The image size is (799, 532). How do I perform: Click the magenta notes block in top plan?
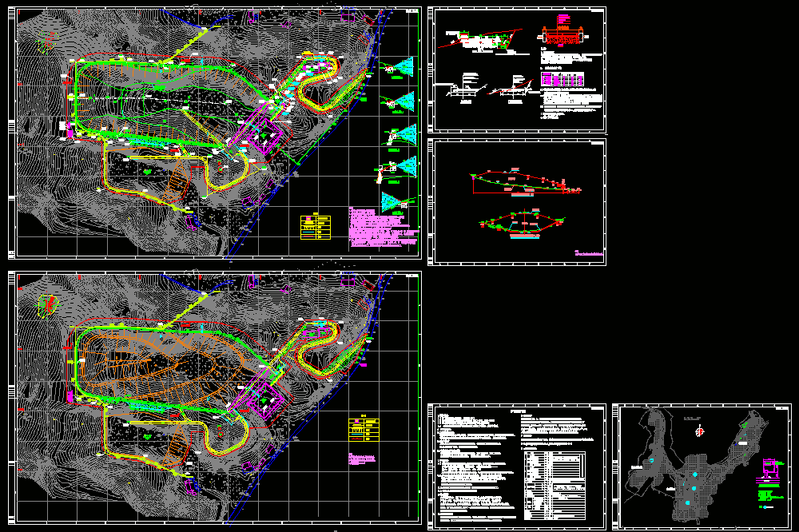[384, 227]
